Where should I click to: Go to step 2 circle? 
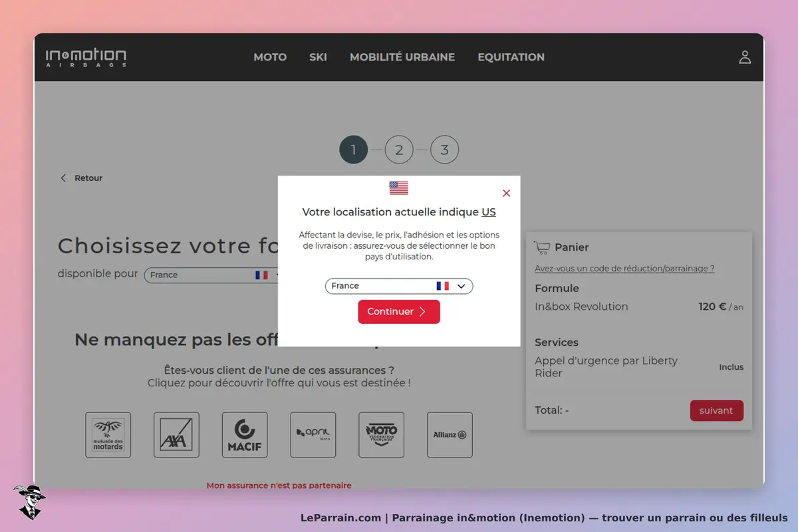click(399, 150)
